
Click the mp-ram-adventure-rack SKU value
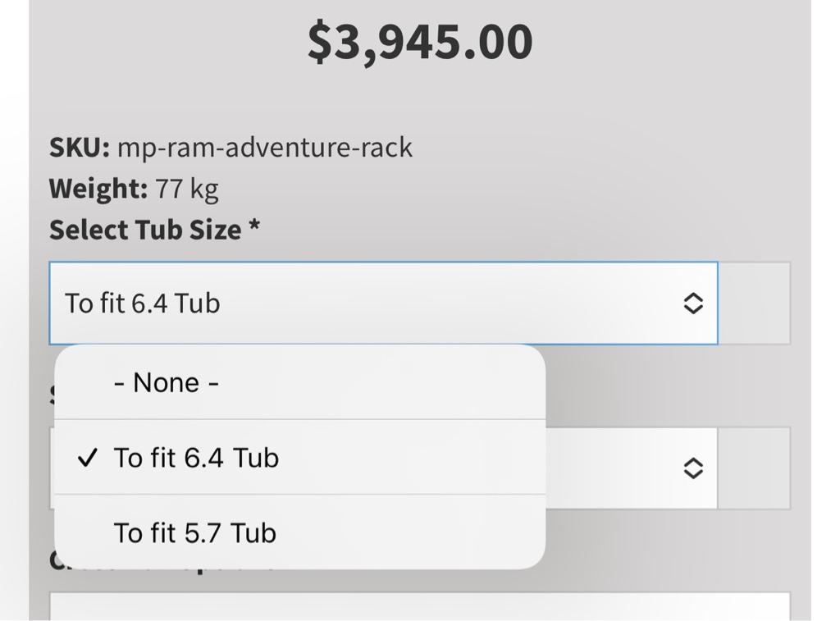[264, 148]
